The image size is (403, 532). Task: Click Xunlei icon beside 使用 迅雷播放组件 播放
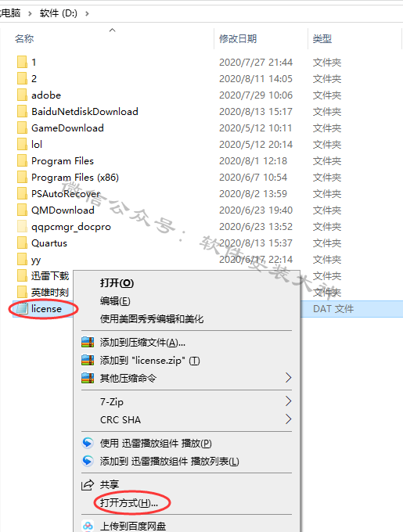coord(88,443)
